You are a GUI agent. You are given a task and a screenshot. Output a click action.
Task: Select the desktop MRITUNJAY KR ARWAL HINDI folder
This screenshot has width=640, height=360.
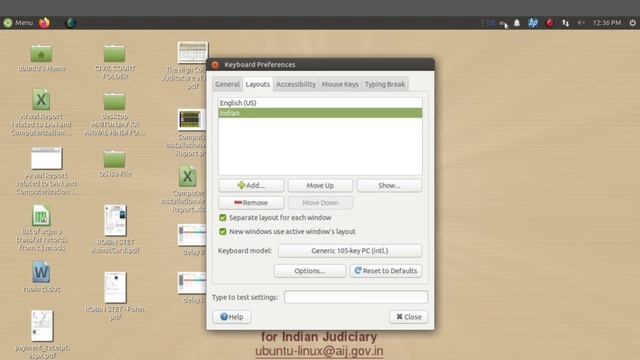coord(115,113)
